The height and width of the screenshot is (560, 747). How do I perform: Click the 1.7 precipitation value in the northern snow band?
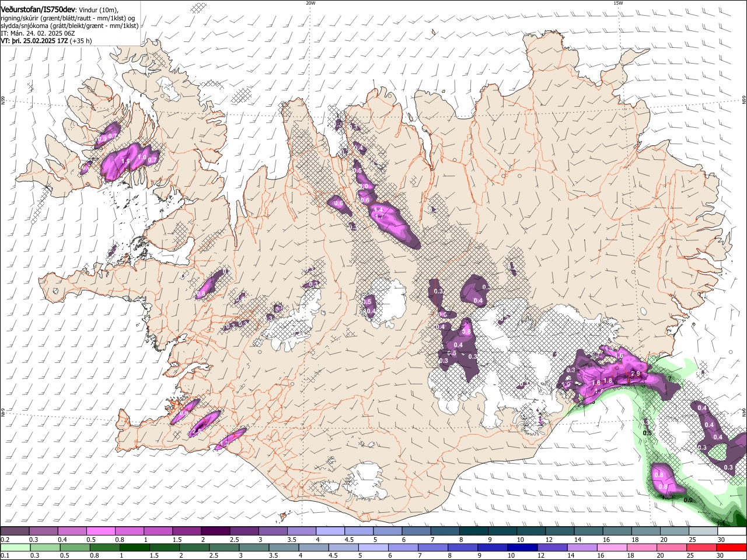coord(379,217)
